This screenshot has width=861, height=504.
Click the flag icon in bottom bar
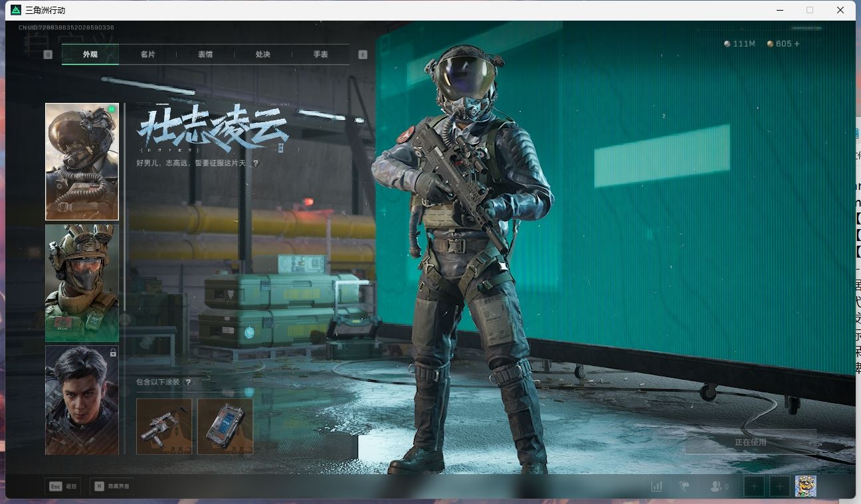tap(684, 486)
